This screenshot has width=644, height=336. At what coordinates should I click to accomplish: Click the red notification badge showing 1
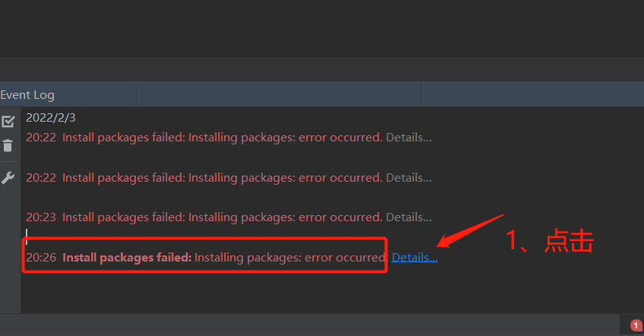(636, 325)
